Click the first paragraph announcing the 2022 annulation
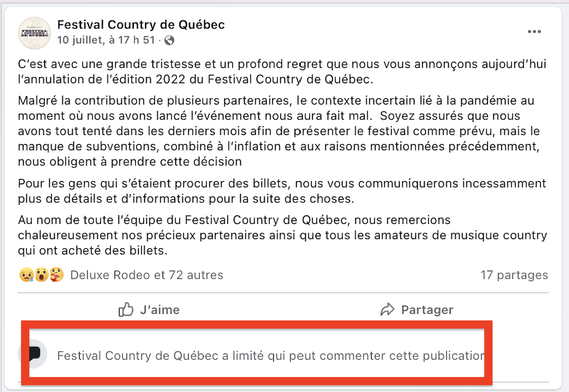The width and height of the screenshot is (569, 392). tap(282, 72)
